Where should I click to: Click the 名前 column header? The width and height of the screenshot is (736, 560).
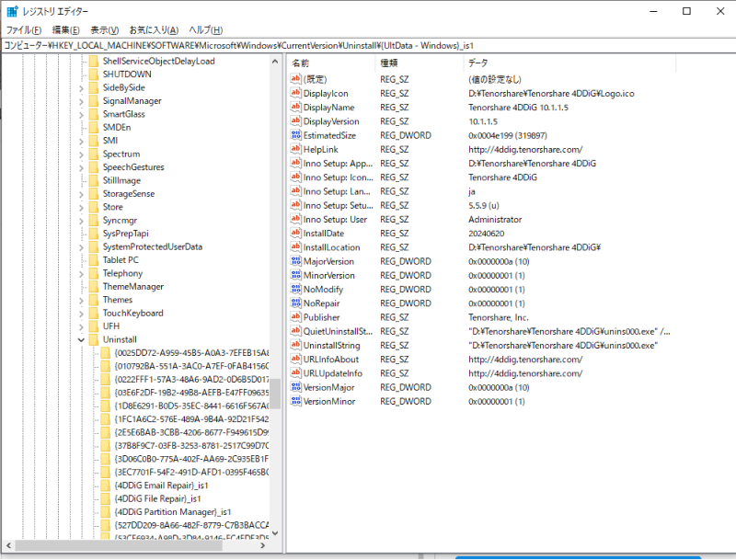tap(301, 63)
